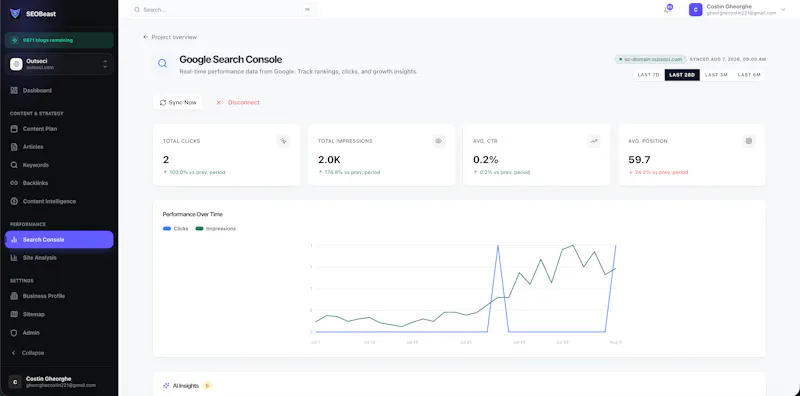The width and height of the screenshot is (800, 396).
Task: Click the Admin shield icon
Action: [x=14, y=333]
